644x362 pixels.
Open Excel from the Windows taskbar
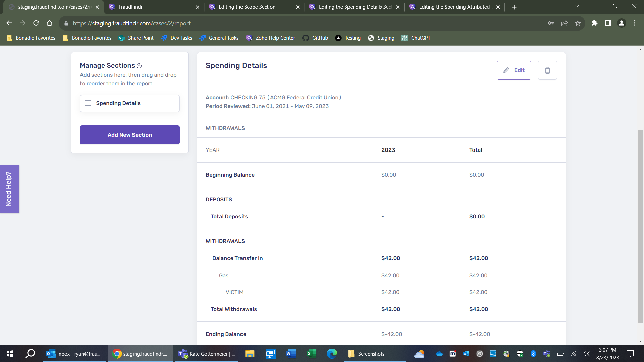[x=311, y=354]
